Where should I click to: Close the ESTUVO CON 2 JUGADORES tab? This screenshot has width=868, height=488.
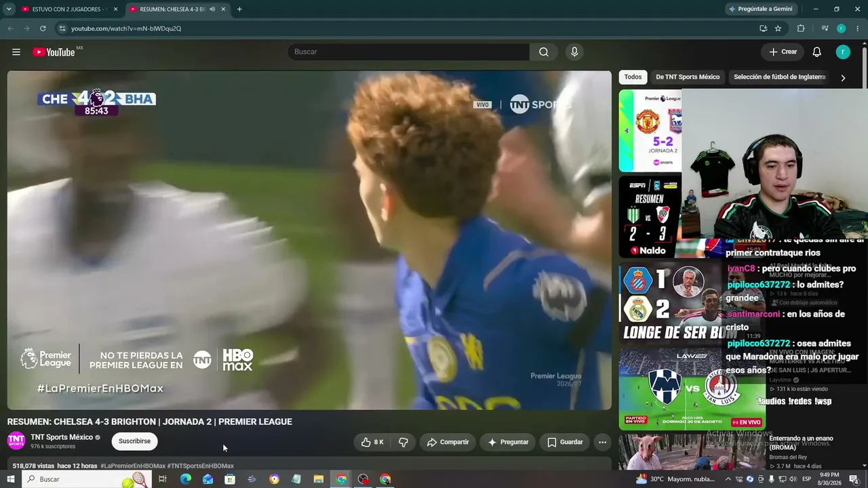[x=115, y=9]
